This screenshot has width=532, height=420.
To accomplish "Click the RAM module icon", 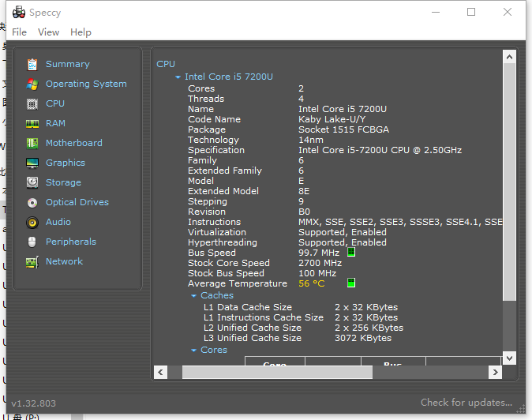I will pyautogui.click(x=32, y=123).
